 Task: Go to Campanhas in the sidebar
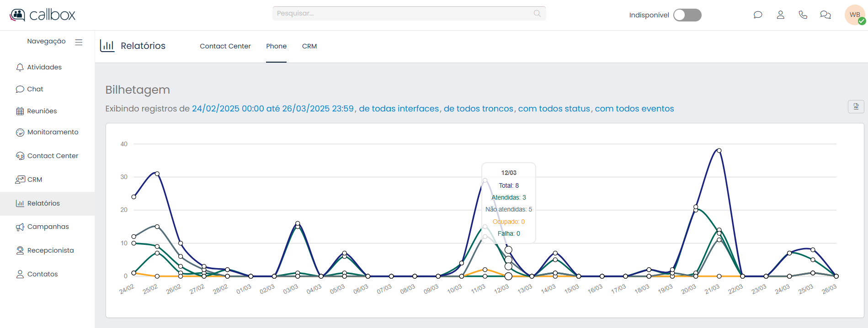[x=48, y=227]
